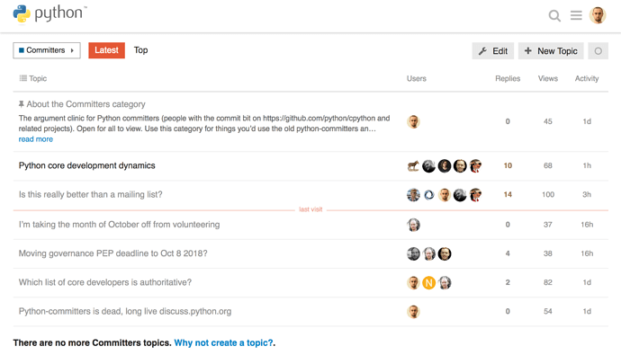Click reply count 14 on mailing list row
621x364 pixels.
point(508,194)
